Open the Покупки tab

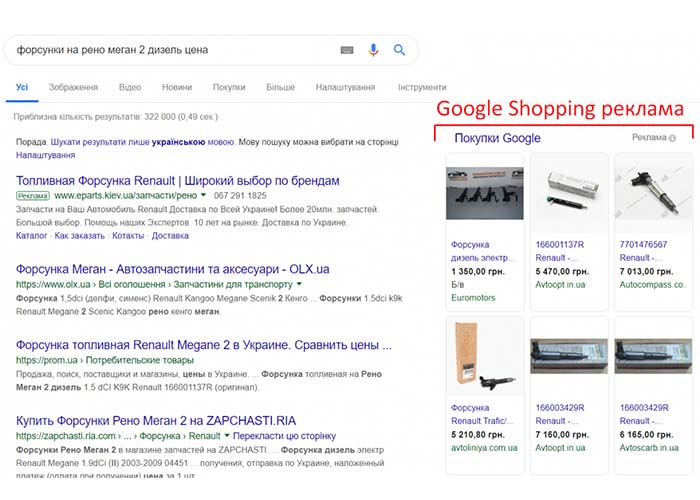(x=229, y=87)
